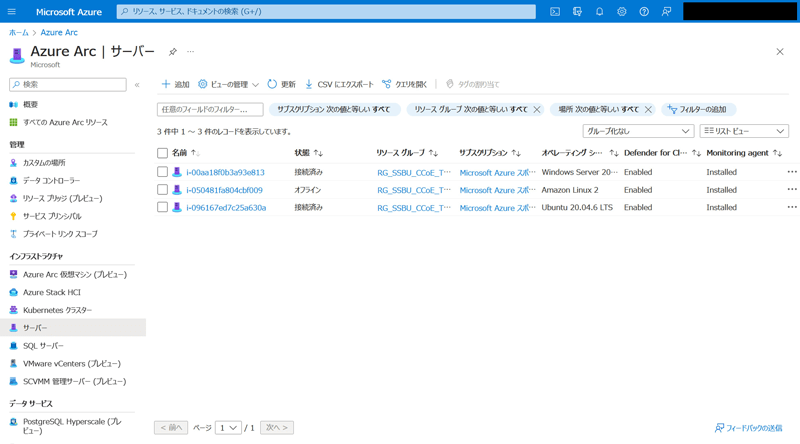Open the more options ellipsis beside title
The width and height of the screenshot is (800, 444).
tap(190, 52)
